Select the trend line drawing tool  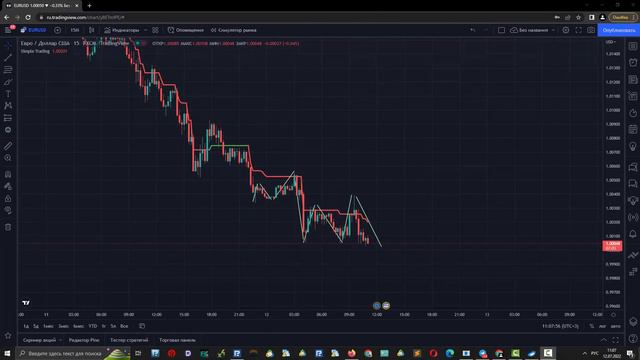pos(8,58)
